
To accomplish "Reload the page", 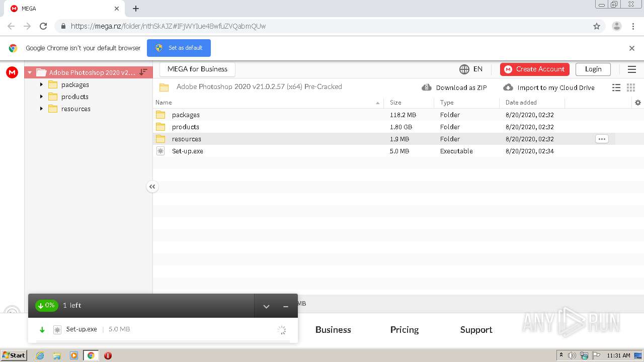I will [x=43, y=26].
